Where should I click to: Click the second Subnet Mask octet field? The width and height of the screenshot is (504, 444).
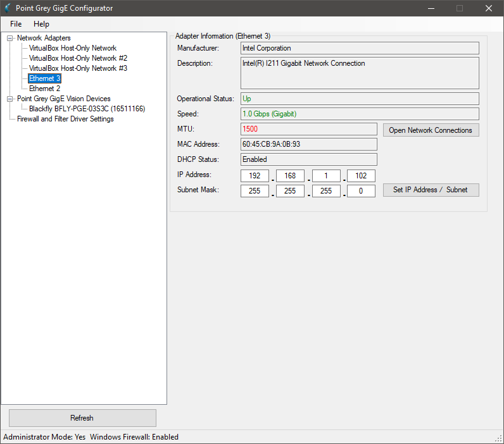tap(290, 191)
